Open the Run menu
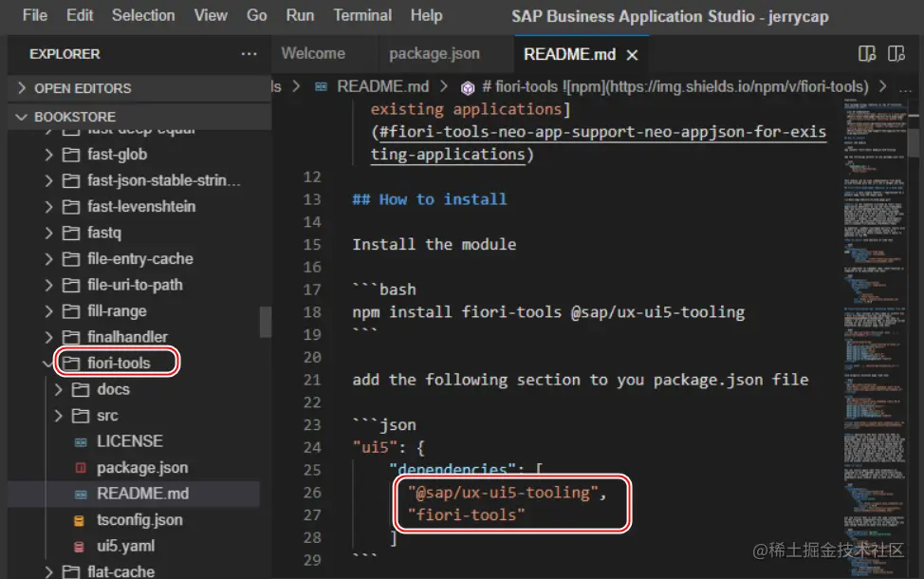 pos(300,15)
